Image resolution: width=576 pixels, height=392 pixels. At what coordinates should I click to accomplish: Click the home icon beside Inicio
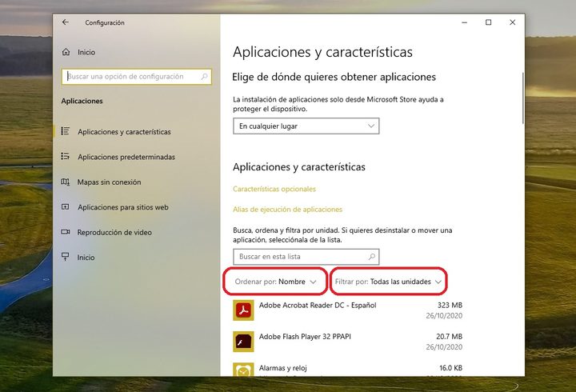66,52
